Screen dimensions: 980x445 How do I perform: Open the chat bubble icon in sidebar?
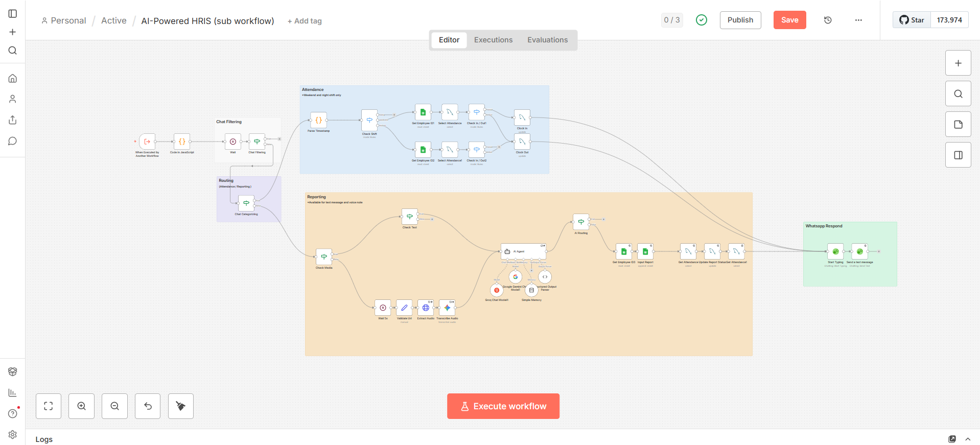tap(13, 141)
